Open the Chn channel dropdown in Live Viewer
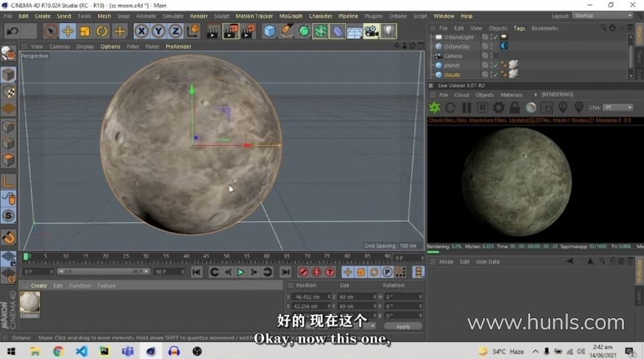Screen dimensions: 644x359 pos(617,107)
